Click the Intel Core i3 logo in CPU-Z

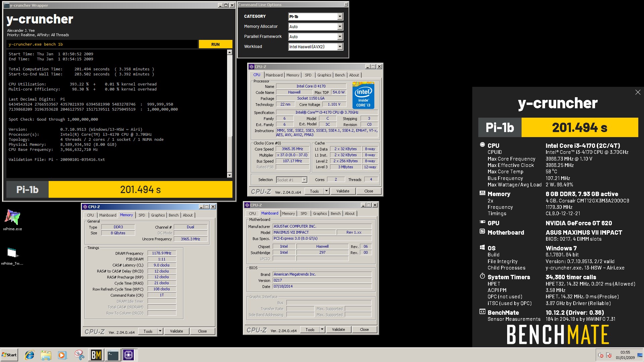[363, 96]
